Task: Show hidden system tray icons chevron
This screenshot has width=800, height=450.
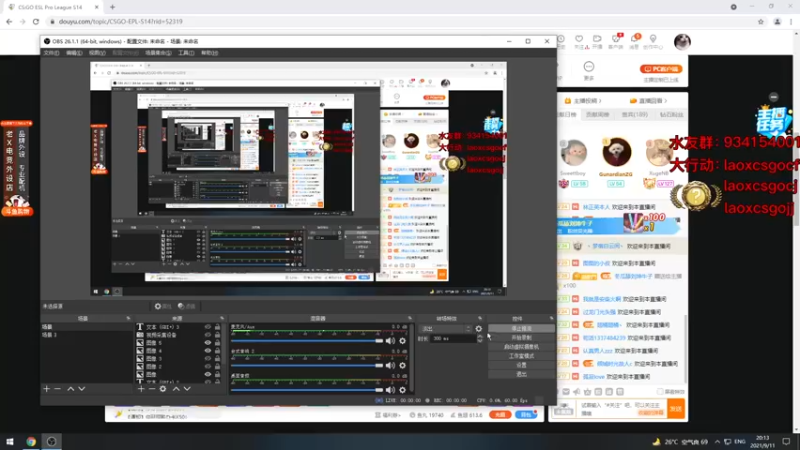Action: (717, 442)
